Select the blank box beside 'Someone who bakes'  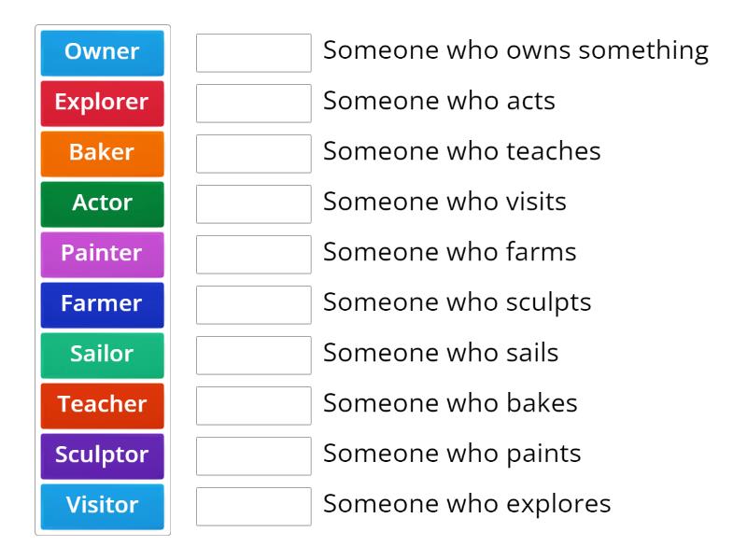point(253,406)
